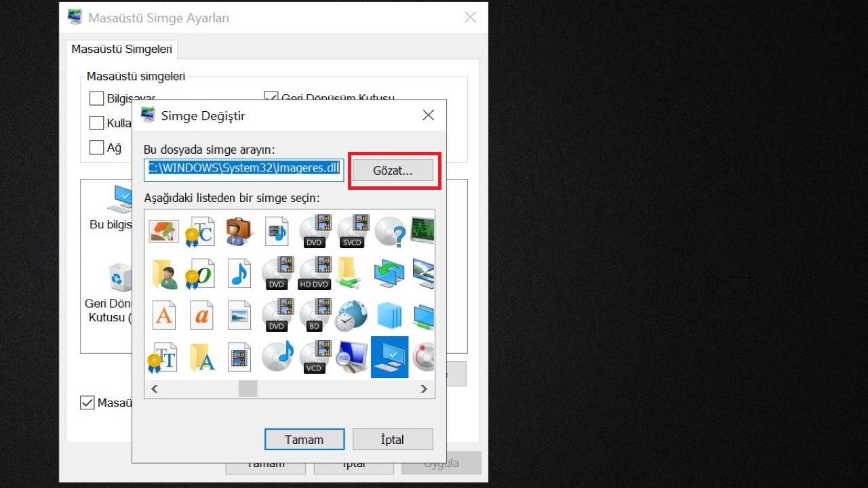
Task: Pick the HD DVD disc icon
Action: click(x=315, y=273)
